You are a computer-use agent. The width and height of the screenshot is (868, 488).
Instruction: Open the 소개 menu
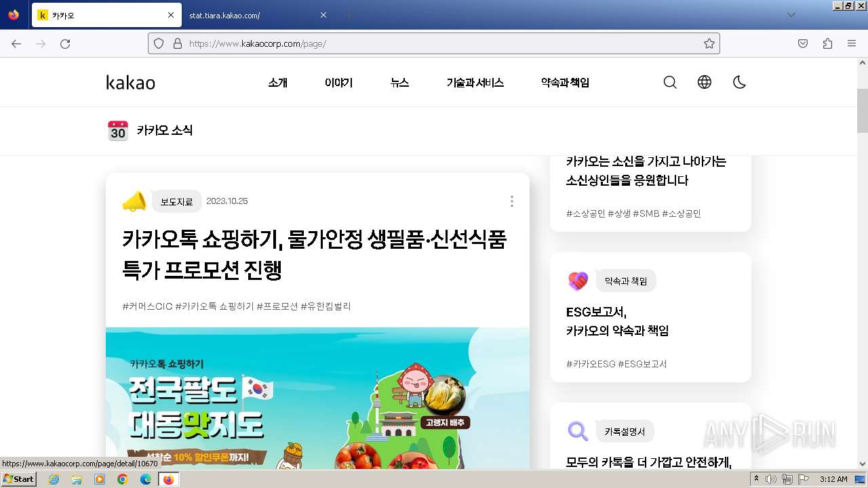278,83
